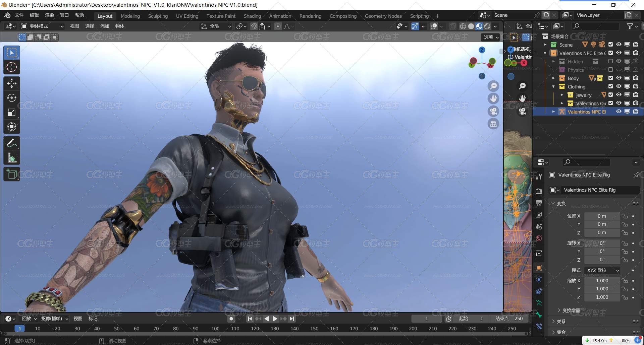Switch to wireframe viewport shading

(463, 26)
